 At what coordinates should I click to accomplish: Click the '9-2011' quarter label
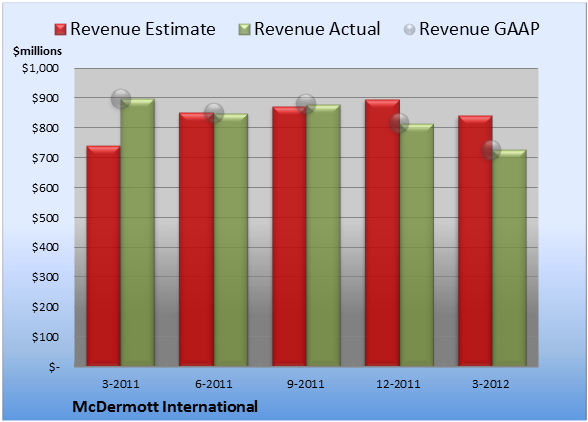306,384
